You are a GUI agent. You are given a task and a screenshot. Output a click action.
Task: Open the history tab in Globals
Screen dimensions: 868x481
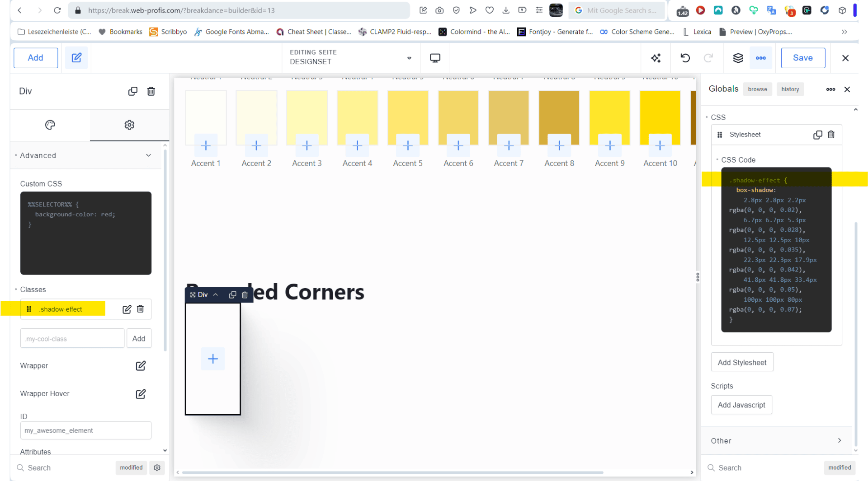[790, 89]
